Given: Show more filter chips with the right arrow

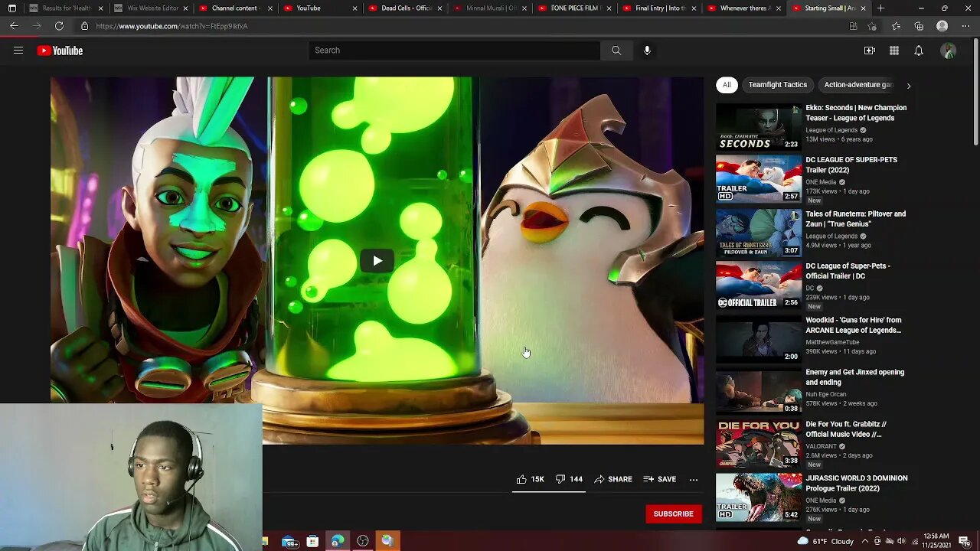Looking at the screenshot, I should click(909, 86).
